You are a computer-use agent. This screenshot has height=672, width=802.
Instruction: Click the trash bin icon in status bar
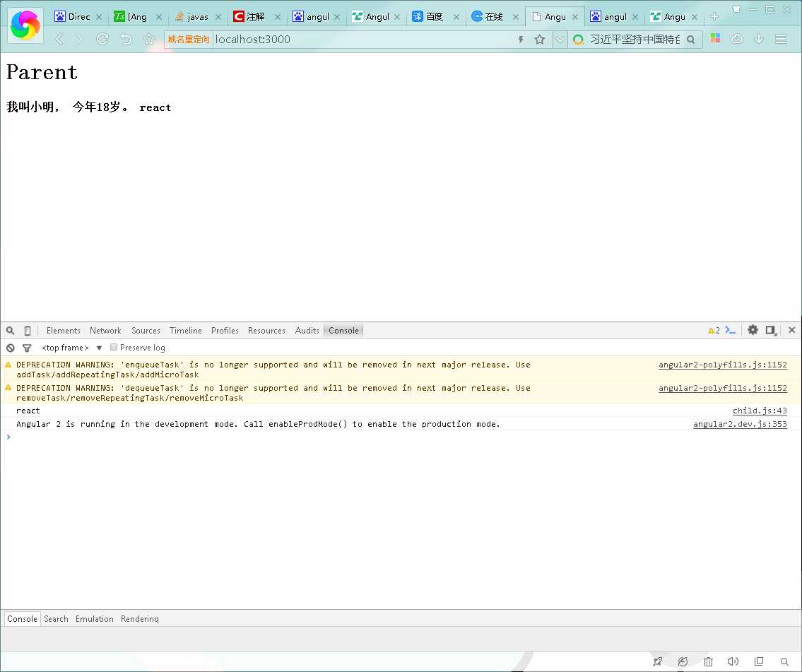click(x=709, y=662)
